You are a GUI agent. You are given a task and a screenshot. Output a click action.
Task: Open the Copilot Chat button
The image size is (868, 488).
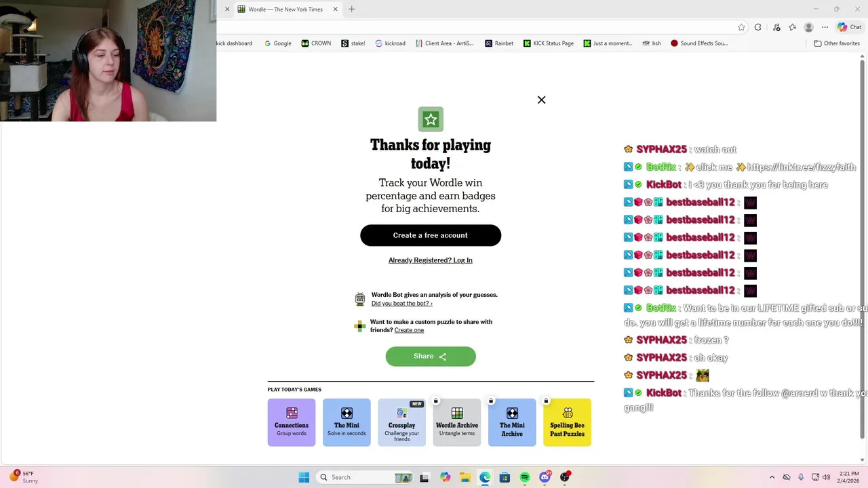pyautogui.click(x=849, y=27)
